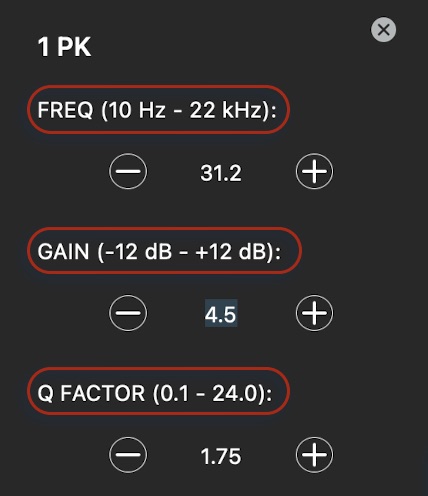The image size is (428, 496).
Task: Select the 1.75 Q factor value field
Action: point(221,456)
